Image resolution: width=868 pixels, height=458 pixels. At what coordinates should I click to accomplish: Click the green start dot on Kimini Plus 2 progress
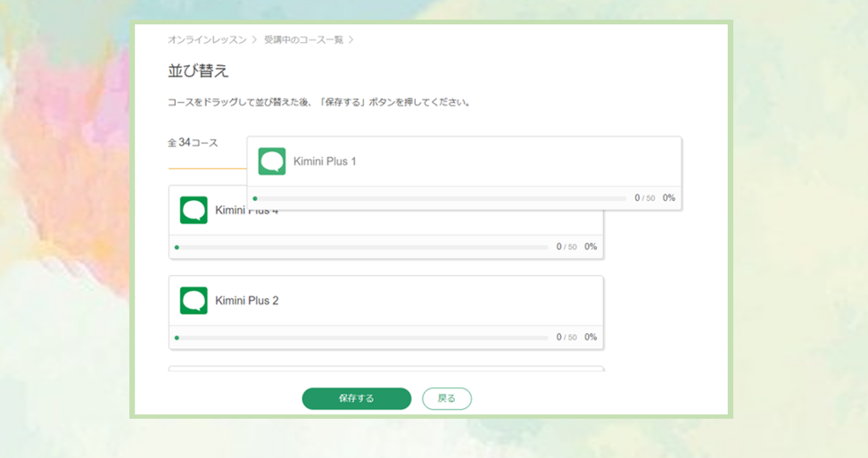pyautogui.click(x=177, y=337)
